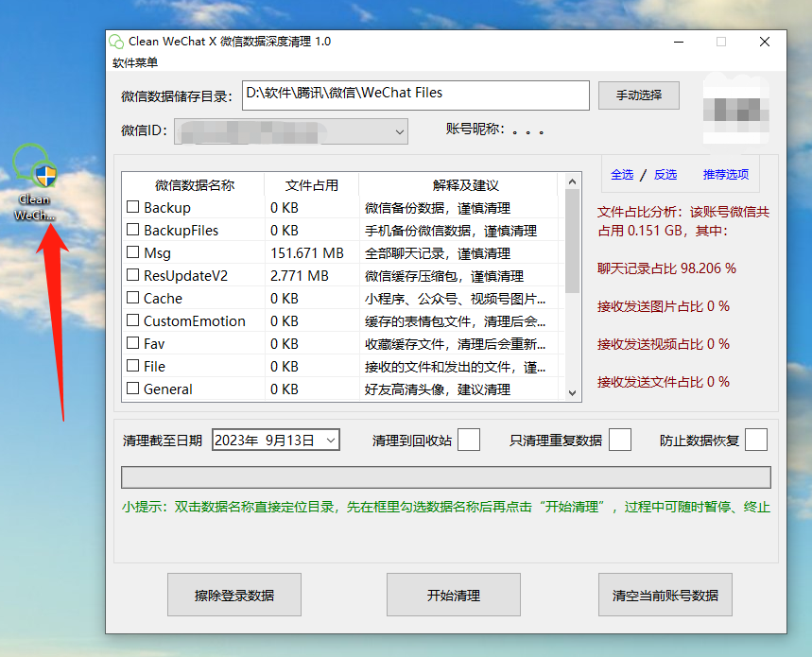This screenshot has width=812, height=657.
Task: Click the 账号昵称 label
Action: point(475,129)
